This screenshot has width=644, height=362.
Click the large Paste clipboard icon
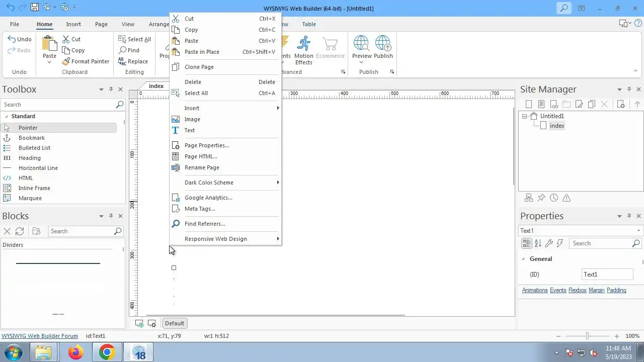[x=49, y=43]
